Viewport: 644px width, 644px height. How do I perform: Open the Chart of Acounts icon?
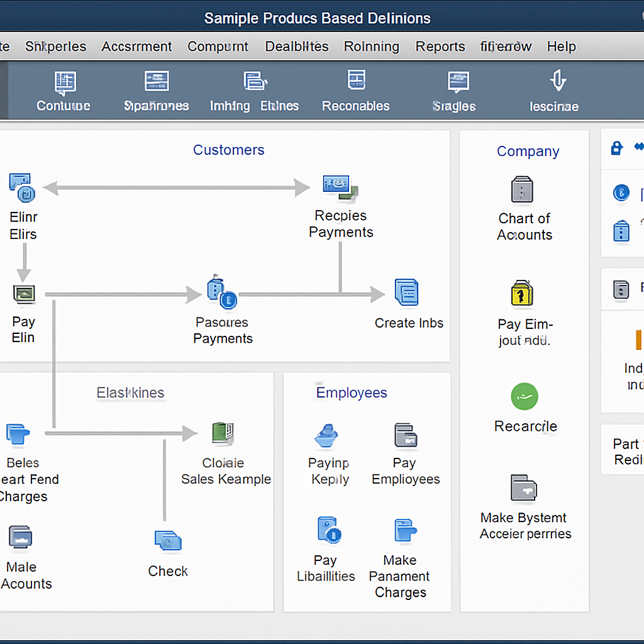point(522,189)
